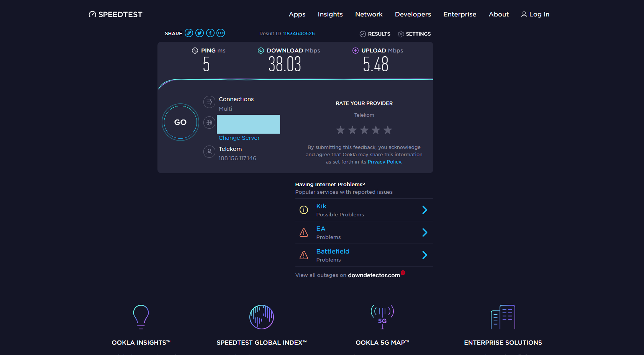Rate provider one star

pyautogui.click(x=341, y=130)
